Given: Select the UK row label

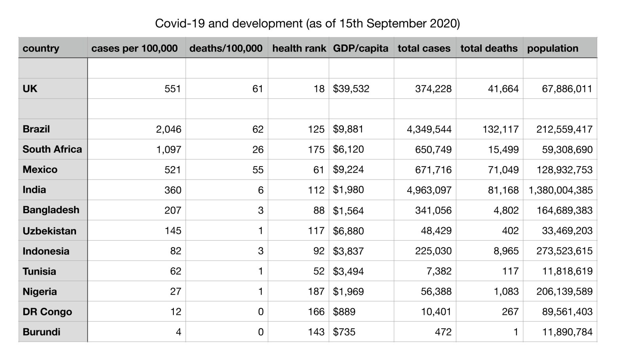Looking at the screenshot, I should pos(30,89).
